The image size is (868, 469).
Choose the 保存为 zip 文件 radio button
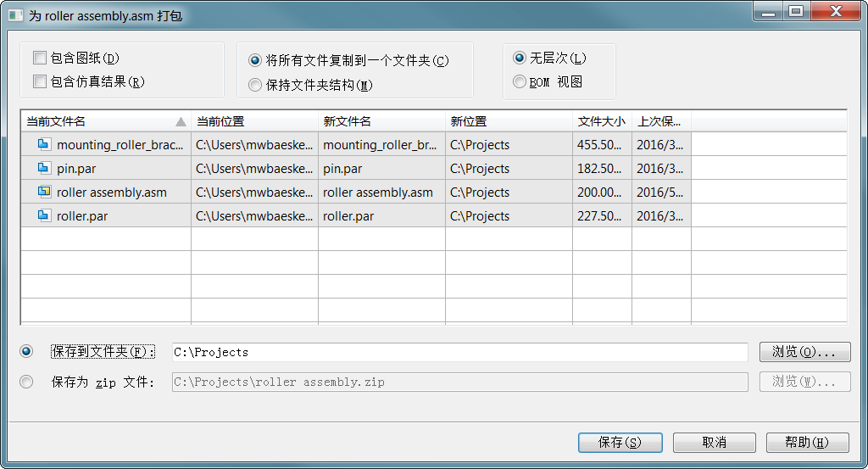27,382
